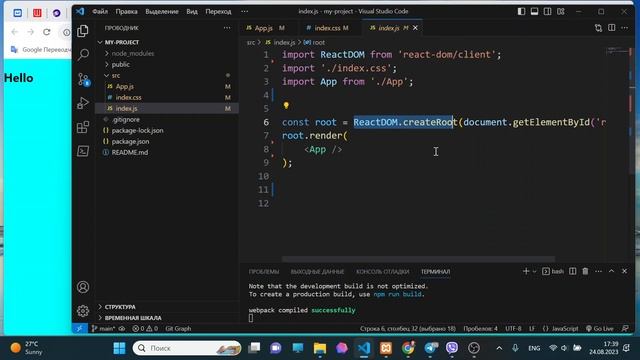Close the terminal panel
This screenshot has width=640, height=360.
(x=624, y=271)
